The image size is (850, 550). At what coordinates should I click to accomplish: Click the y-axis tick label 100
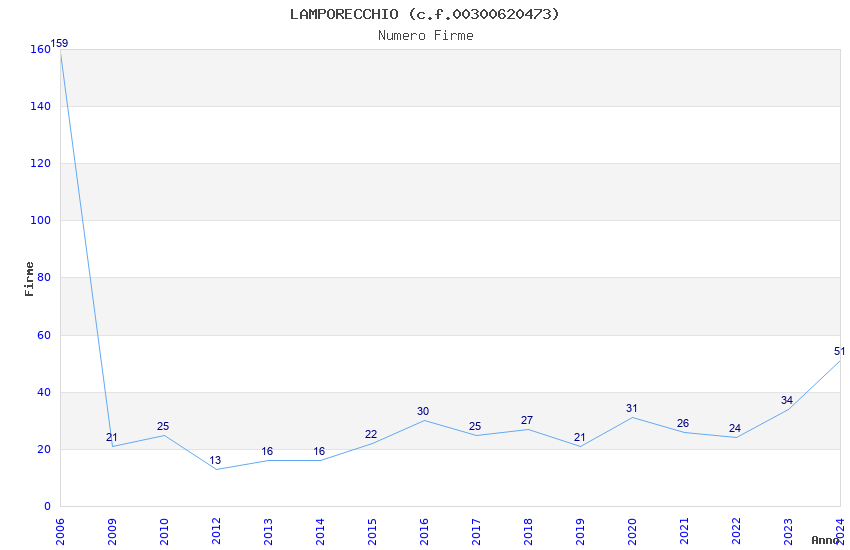tap(40, 220)
